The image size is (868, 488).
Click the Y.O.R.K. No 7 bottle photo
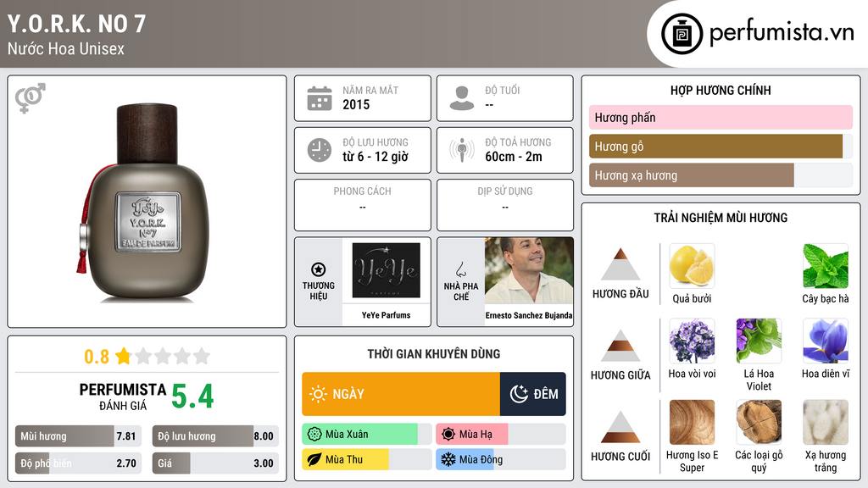[x=147, y=202]
